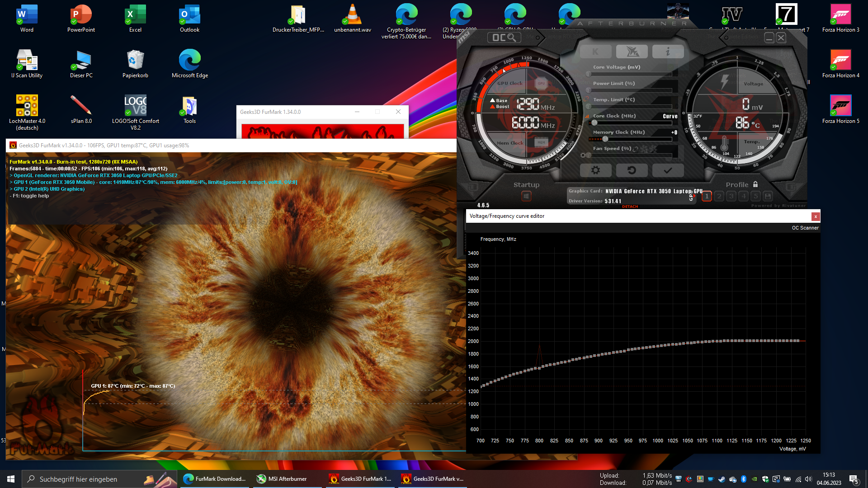This screenshot has height=488, width=868.
Task: Open the FurMark Download Edge taskbar item
Action: pyautogui.click(x=214, y=479)
